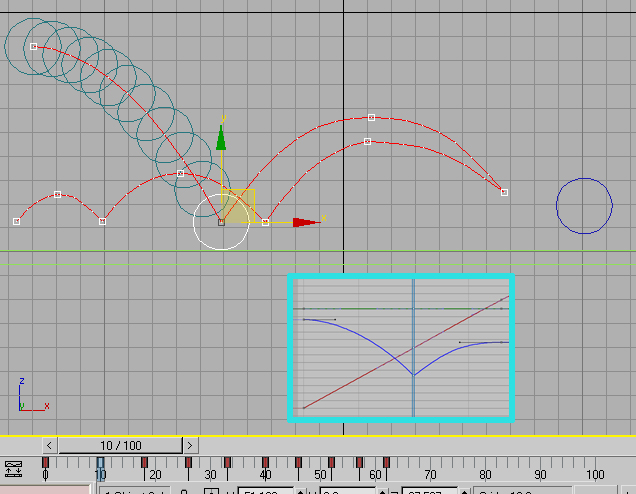Click frame 90 on the track bar
The width and height of the screenshot is (636, 494).
[540, 475]
